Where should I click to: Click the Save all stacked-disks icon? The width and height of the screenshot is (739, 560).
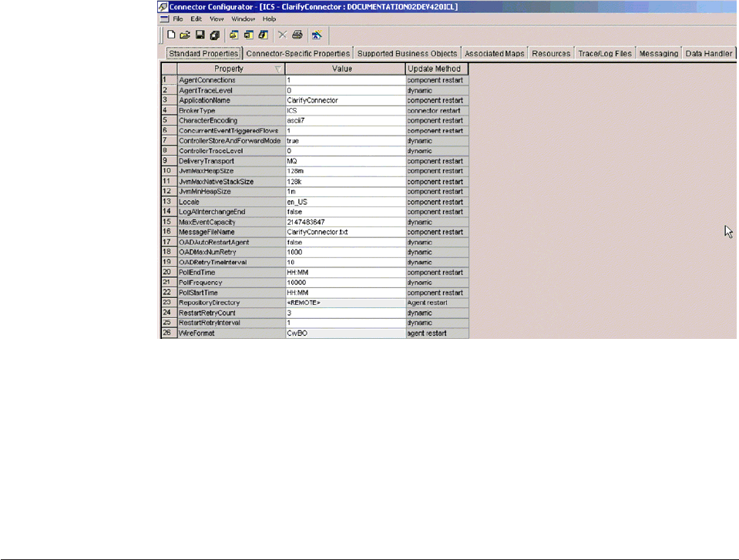[215, 35]
